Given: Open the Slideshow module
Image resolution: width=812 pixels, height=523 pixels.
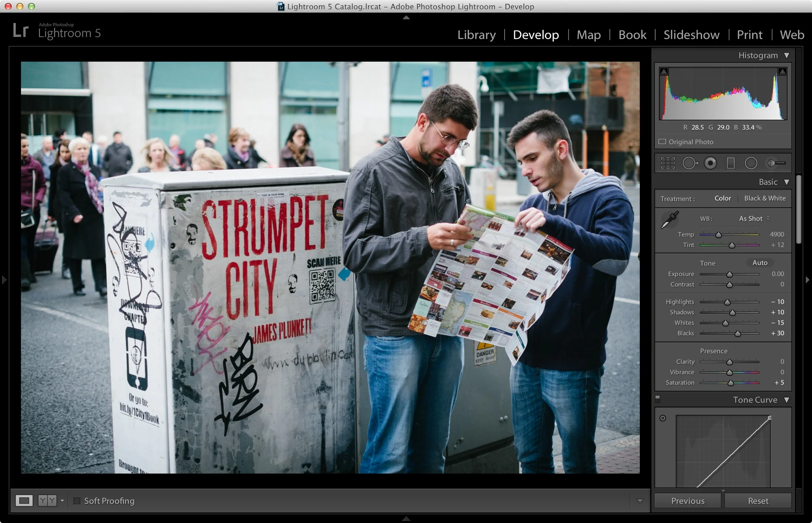Looking at the screenshot, I should 691,35.
